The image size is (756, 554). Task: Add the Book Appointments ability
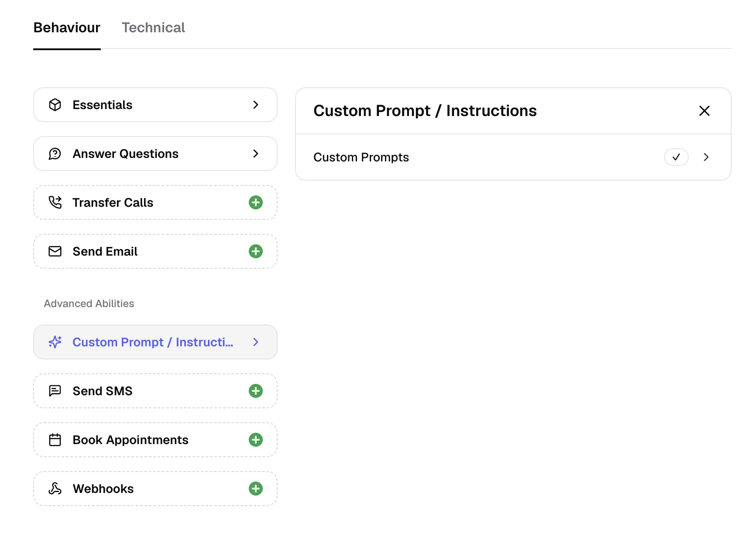tap(256, 440)
